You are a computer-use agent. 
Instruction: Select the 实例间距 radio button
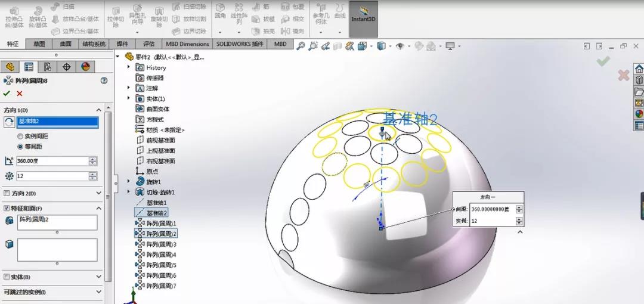click(20, 136)
